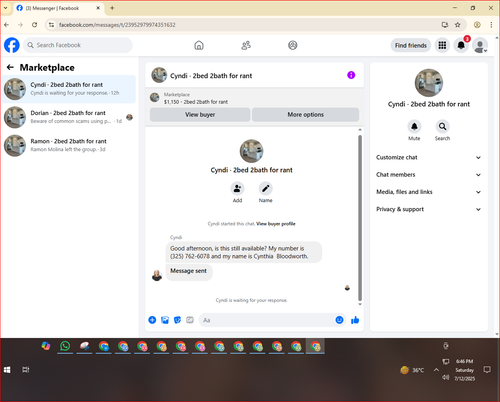Send a thumbs-up like
This screenshot has height=402, width=500.
tap(355, 320)
